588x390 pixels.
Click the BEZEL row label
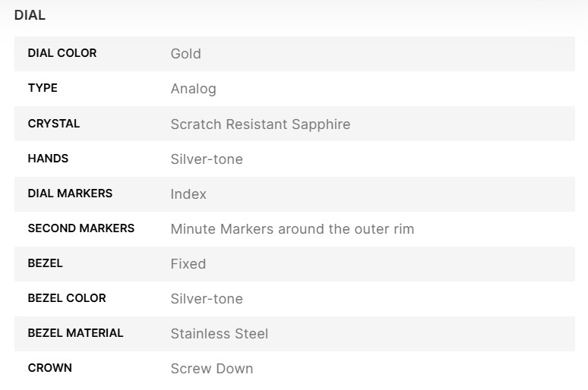pos(46,263)
